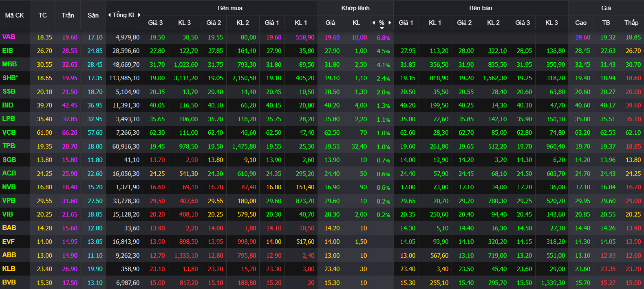
Task: Click the right arrow beside Tổng KL header
Action: [139, 15]
